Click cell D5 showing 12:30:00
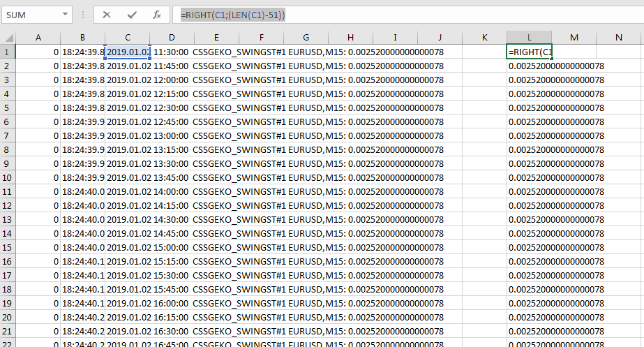This screenshot has width=644, height=347. click(172, 108)
